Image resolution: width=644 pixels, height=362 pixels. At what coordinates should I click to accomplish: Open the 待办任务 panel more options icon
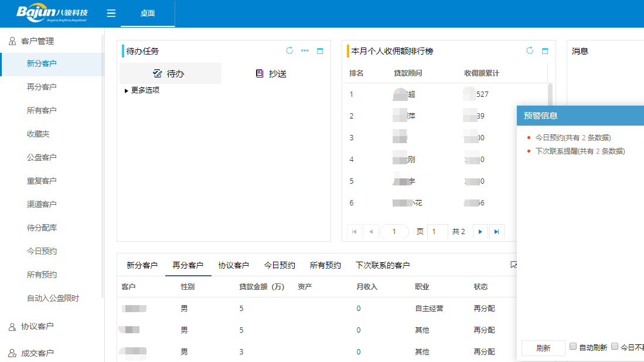pyautogui.click(x=304, y=50)
